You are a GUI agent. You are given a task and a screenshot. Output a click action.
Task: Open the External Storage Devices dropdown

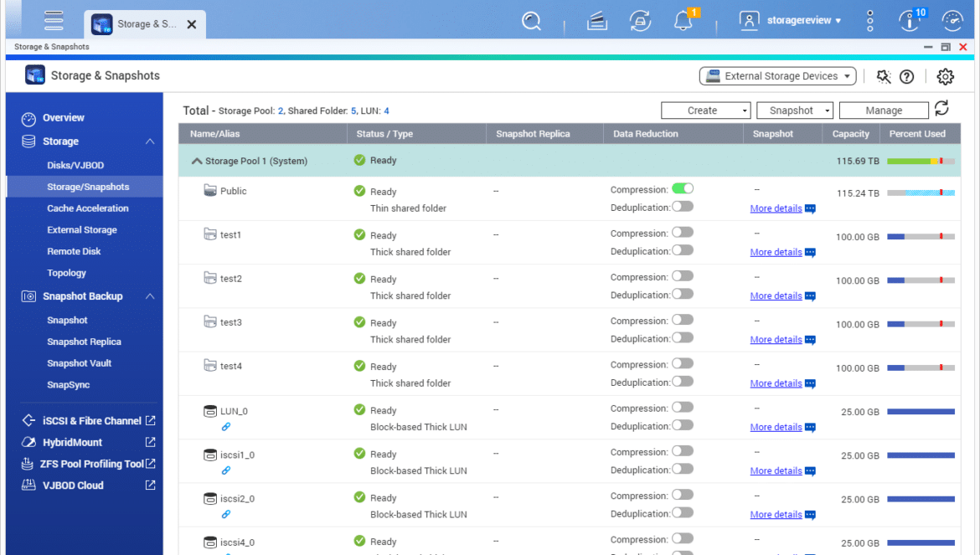tap(777, 76)
